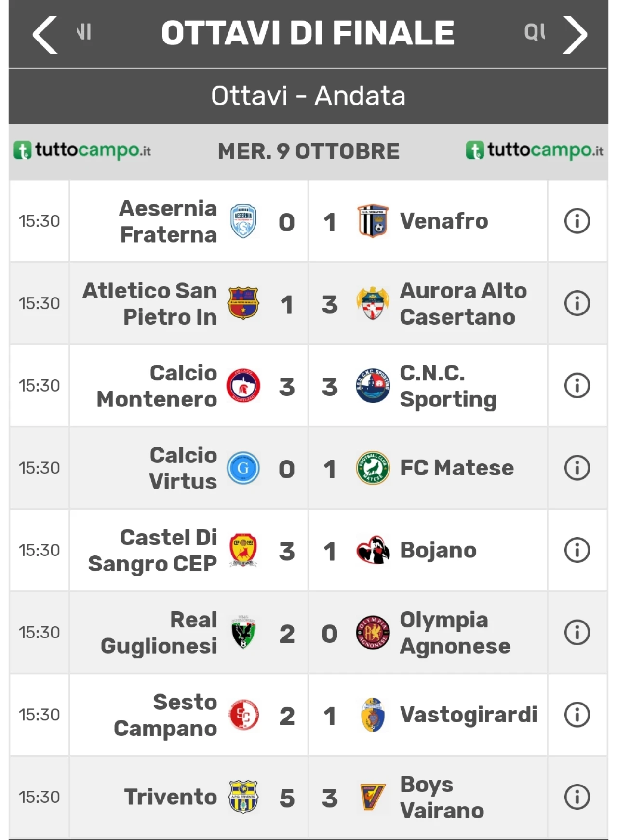Select the Castel Di Sangro CEP badge
This screenshot has width=617, height=840.
243,550
